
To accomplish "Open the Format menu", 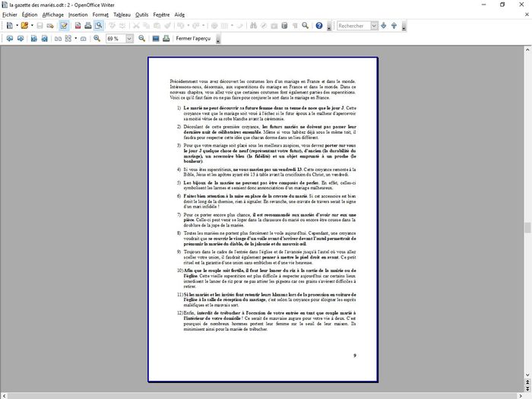I will [100, 14].
